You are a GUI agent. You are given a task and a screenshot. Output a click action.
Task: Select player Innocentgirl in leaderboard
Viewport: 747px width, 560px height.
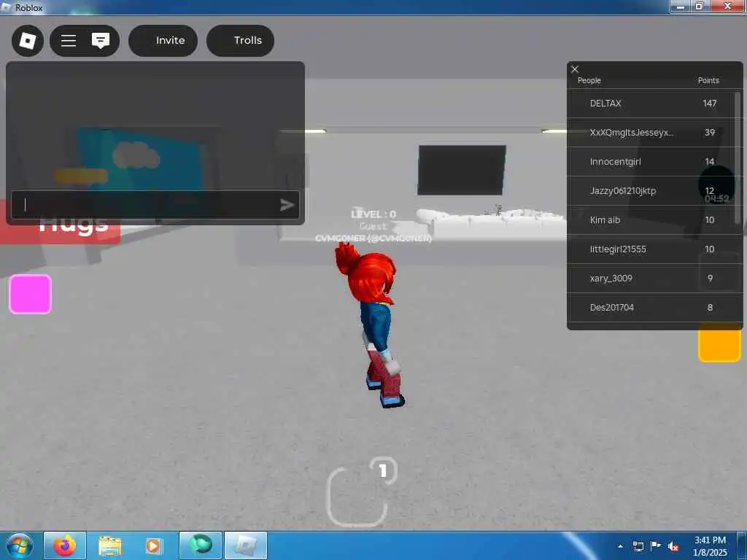pyautogui.click(x=651, y=161)
